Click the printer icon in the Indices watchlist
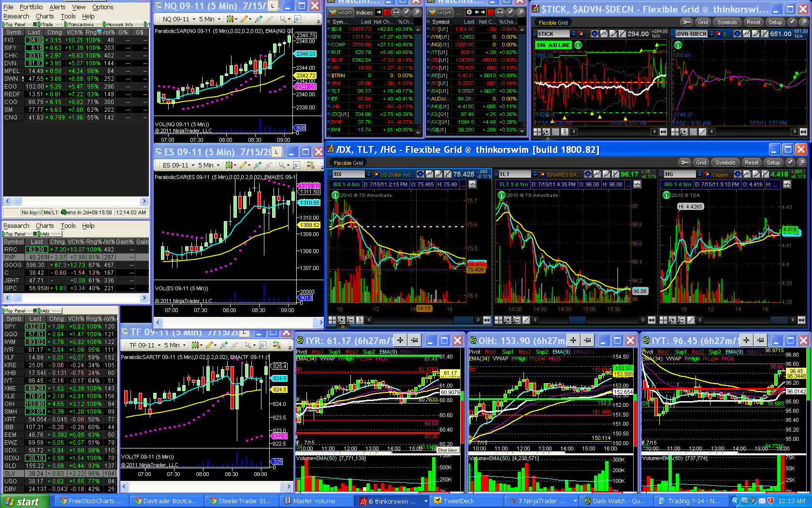This screenshot has height=508, width=812. (396, 12)
